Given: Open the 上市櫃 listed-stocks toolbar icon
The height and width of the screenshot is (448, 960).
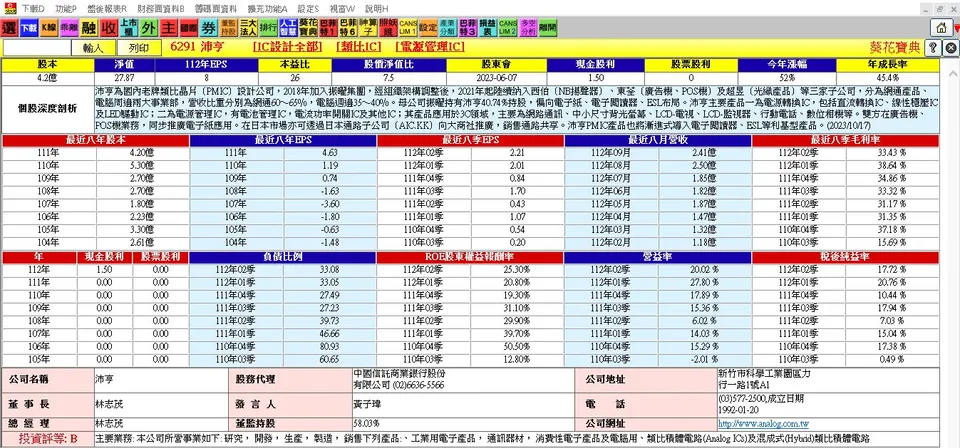Looking at the screenshot, I should pyautogui.click(x=129, y=28).
